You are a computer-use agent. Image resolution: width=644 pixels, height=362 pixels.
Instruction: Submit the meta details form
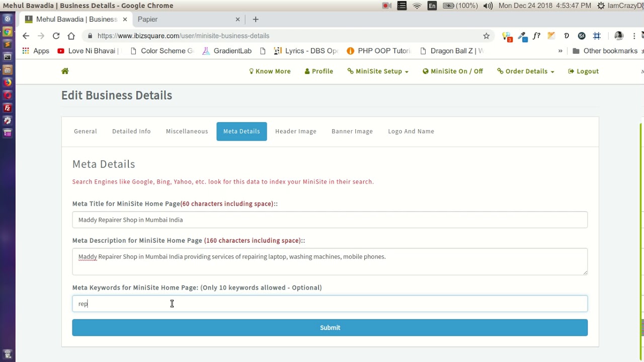click(x=330, y=328)
